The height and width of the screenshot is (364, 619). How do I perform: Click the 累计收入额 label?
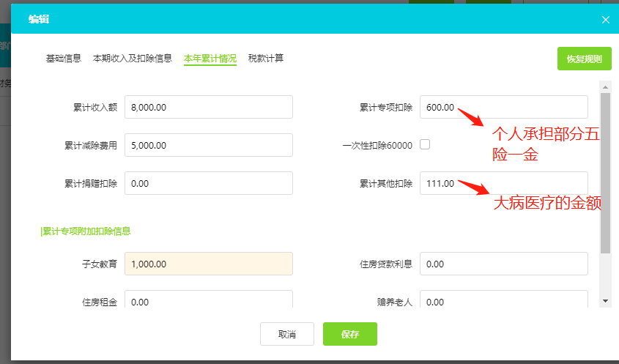tap(95, 108)
